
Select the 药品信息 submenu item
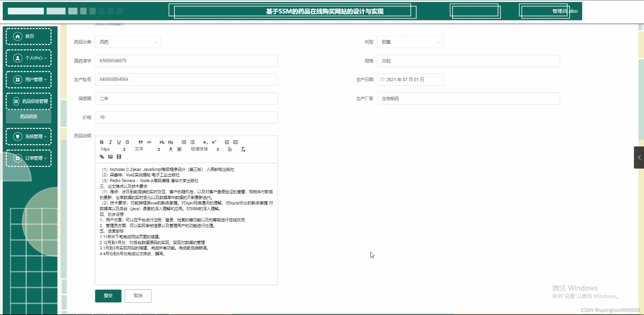coord(29,116)
